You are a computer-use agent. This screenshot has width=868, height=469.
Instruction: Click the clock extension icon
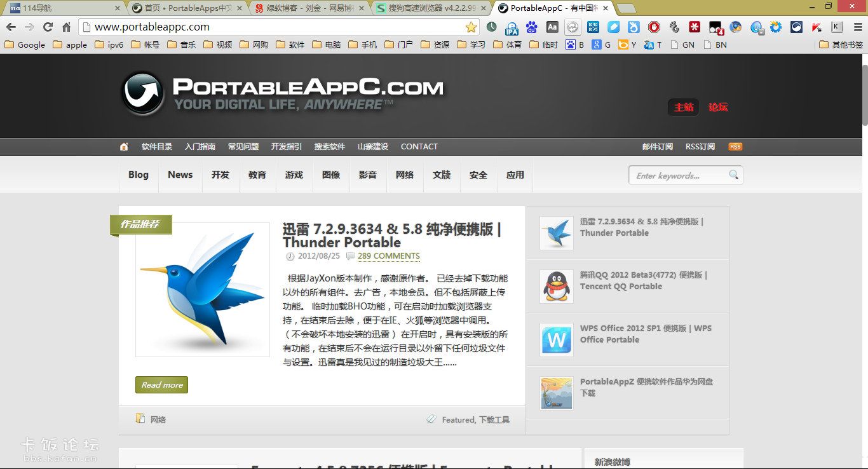492,27
